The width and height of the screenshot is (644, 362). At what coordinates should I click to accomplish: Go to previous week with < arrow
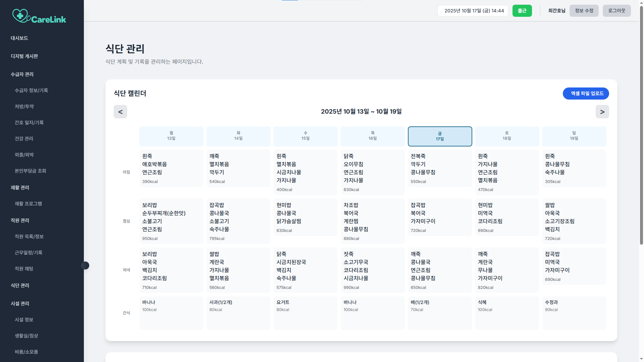tap(120, 112)
